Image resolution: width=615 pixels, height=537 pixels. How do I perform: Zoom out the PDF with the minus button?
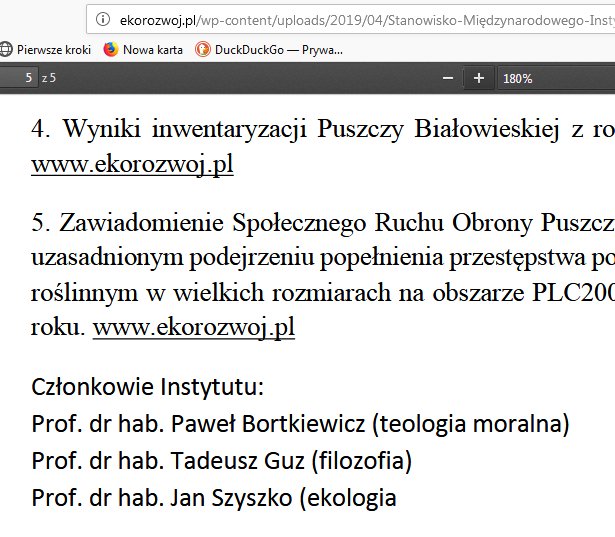click(448, 78)
